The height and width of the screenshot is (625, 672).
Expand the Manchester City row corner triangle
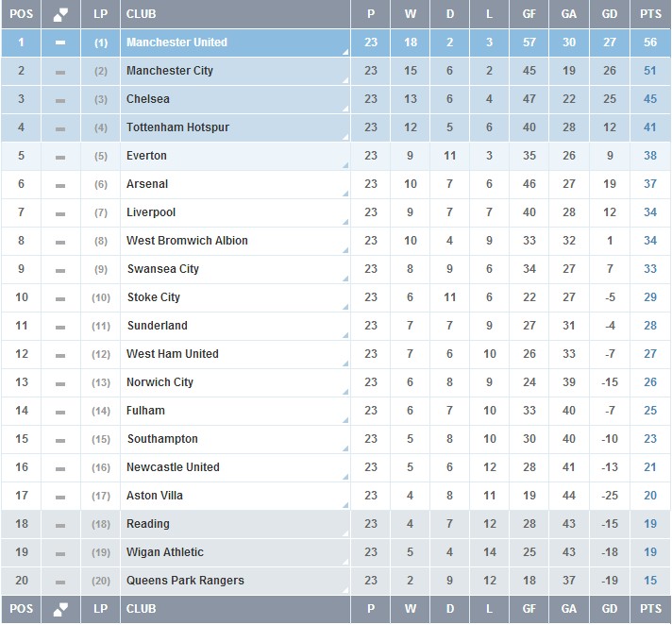(x=345, y=81)
